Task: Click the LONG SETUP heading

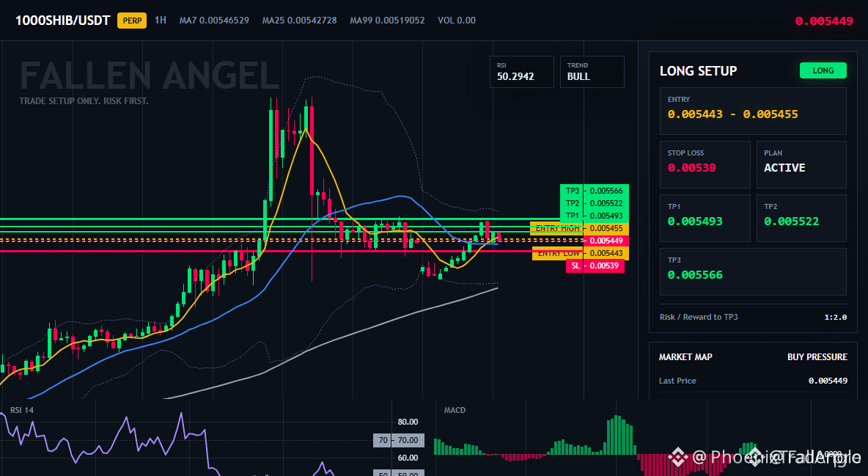Action: [698, 71]
